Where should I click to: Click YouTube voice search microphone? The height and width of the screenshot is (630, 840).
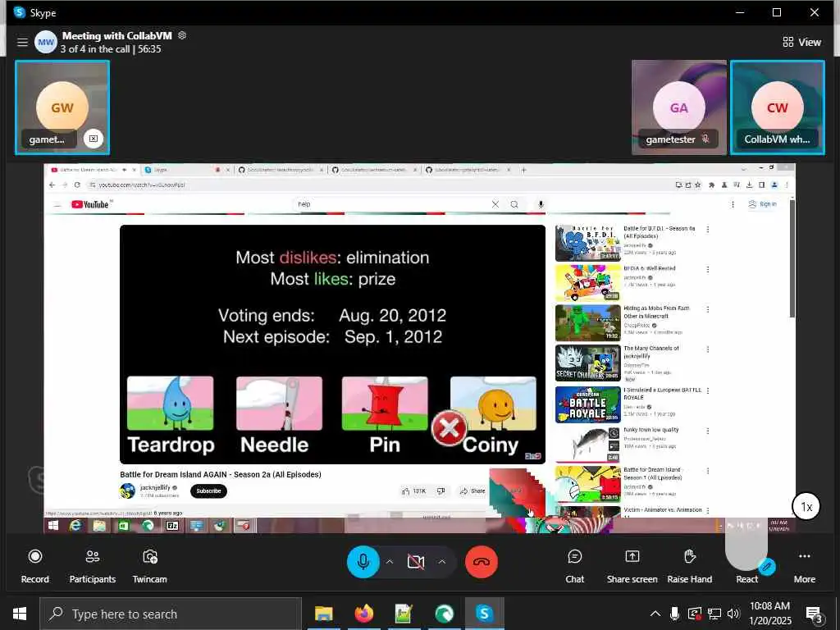541,204
